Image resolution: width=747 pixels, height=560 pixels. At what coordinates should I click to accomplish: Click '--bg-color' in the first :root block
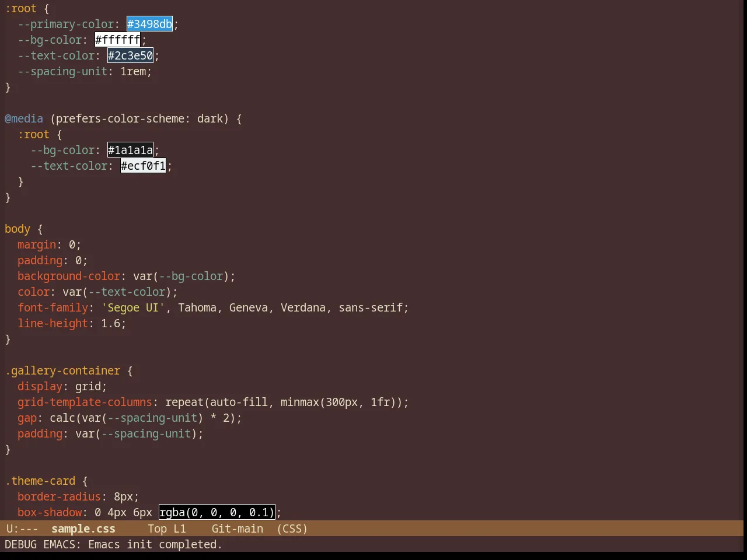50,40
